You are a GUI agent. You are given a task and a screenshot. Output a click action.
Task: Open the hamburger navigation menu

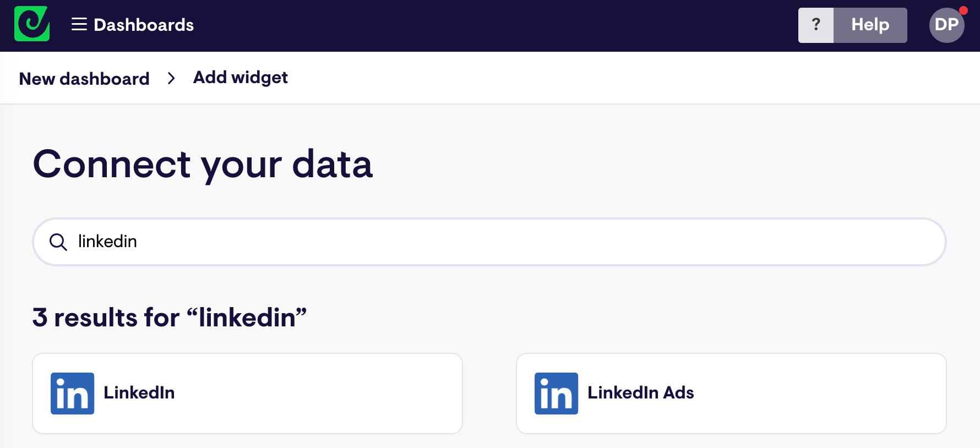coord(79,24)
